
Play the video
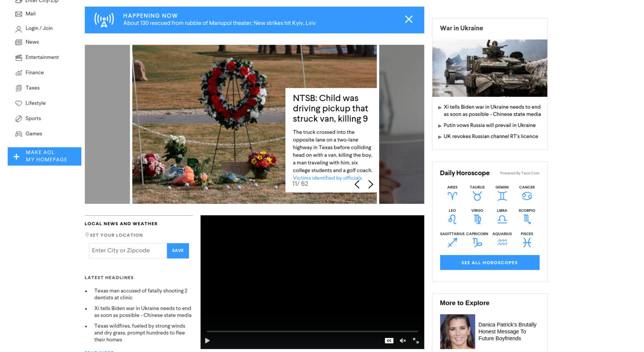[x=207, y=341]
